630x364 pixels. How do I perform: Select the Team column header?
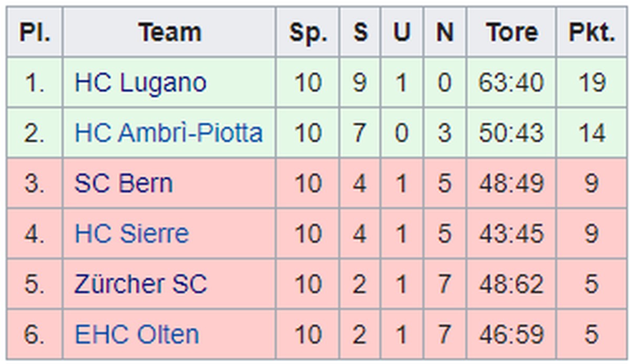(170, 33)
